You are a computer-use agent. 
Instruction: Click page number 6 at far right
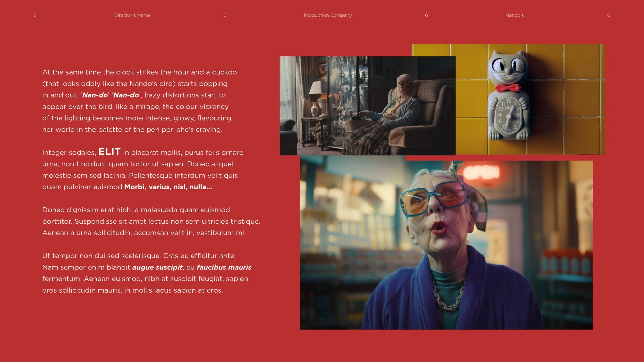click(x=608, y=15)
